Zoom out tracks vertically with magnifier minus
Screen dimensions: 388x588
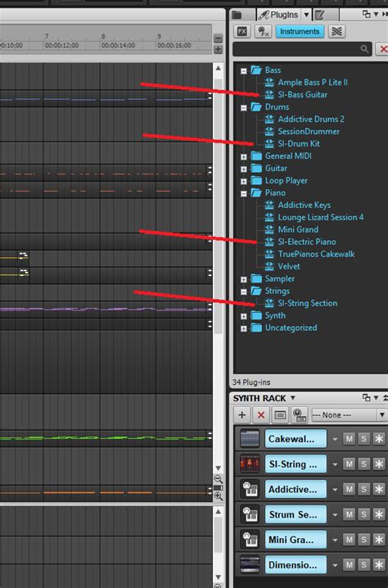pyautogui.click(x=218, y=479)
